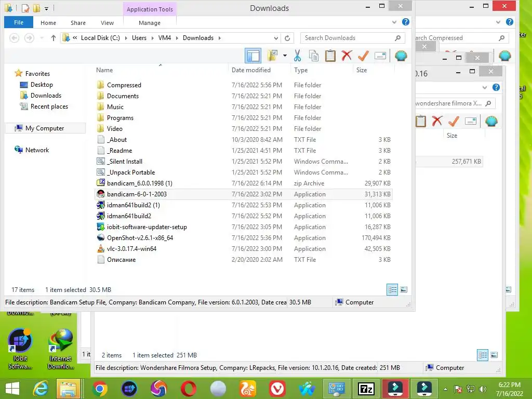
Task: Switch to the View ribbon tab
Action: tap(107, 23)
